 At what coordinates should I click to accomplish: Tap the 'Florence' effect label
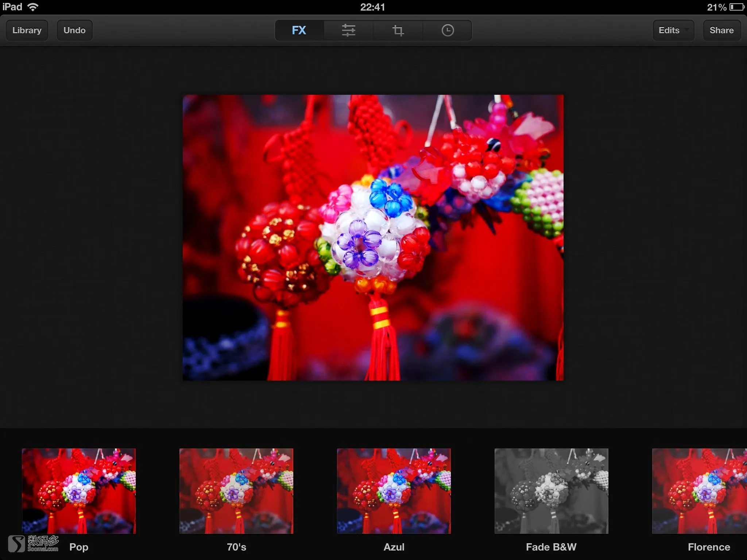pyautogui.click(x=709, y=547)
